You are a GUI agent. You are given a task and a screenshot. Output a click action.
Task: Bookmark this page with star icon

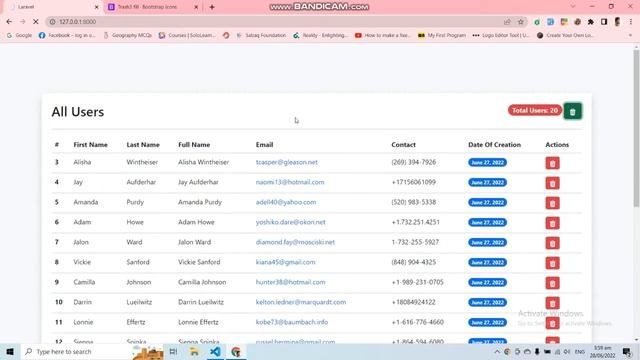pyautogui.click(x=520, y=22)
